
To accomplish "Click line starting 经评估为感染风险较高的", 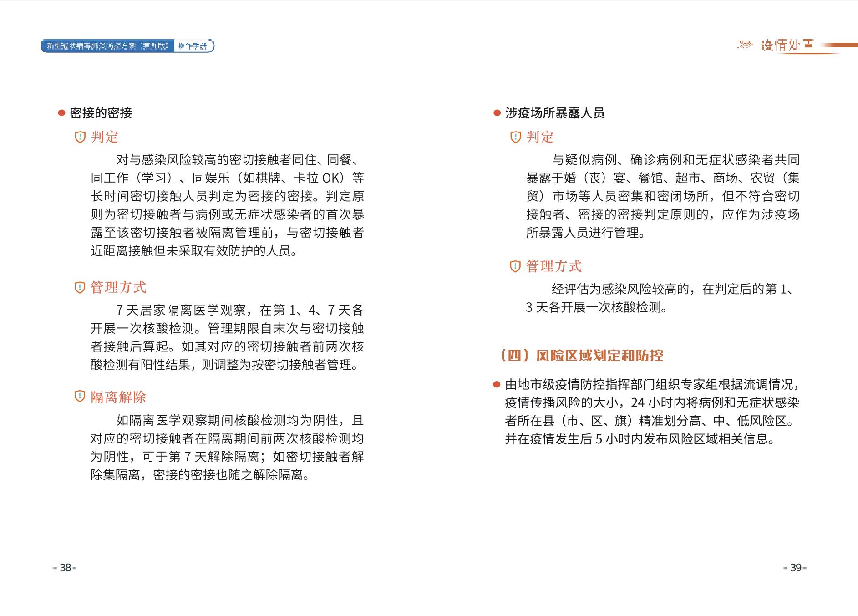I will 673,289.
